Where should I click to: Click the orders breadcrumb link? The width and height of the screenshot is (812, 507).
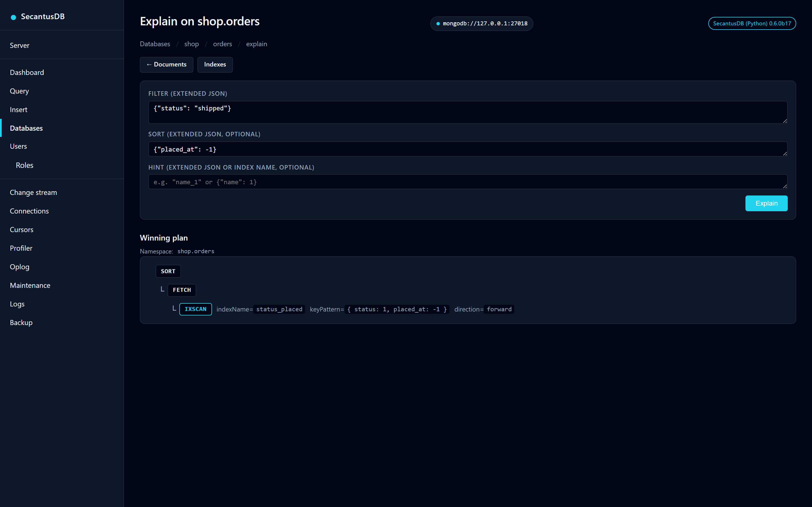tap(222, 44)
